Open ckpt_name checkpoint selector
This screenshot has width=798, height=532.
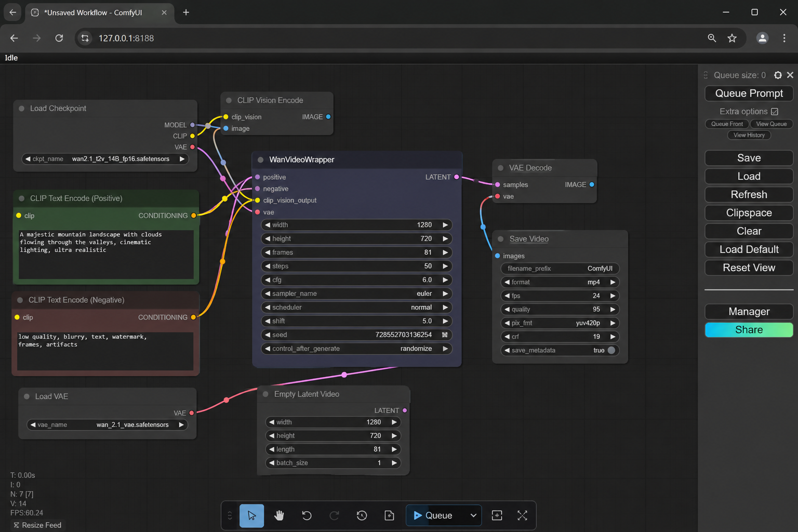point(105,159)
